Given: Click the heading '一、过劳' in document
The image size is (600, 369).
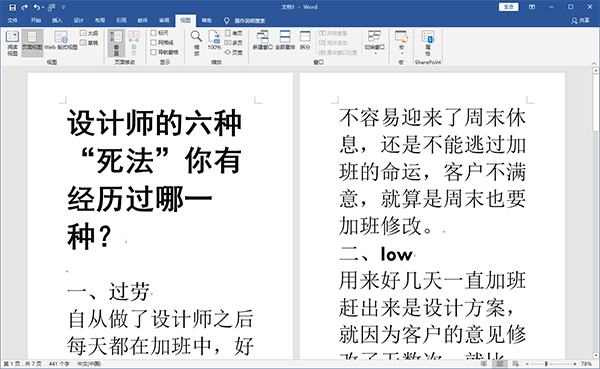Looking at the screenshot, I should click(108, 292).
